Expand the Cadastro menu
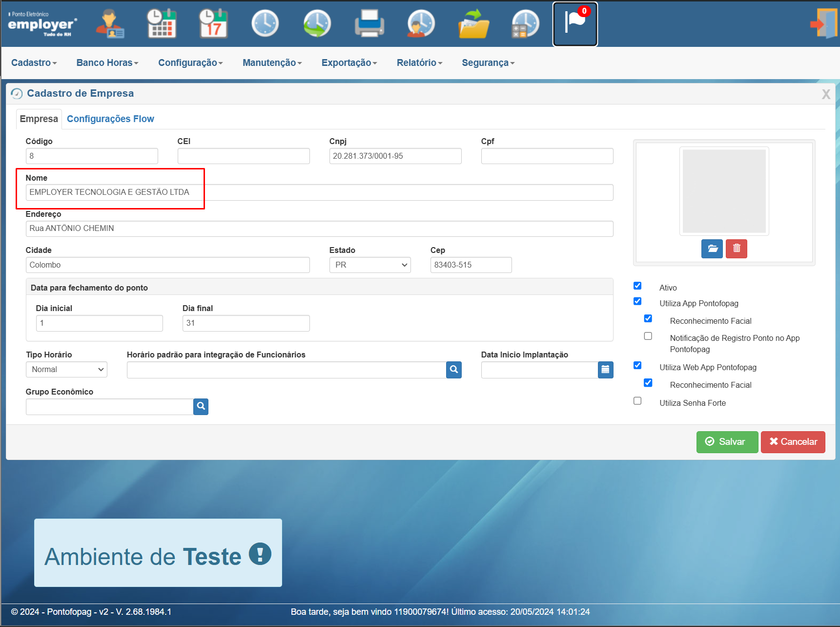 pyautogui.click(x=34, y=63)
